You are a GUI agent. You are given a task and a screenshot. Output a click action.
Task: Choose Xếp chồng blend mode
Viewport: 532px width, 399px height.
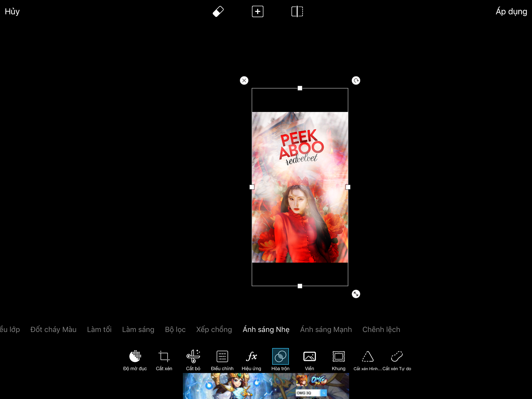pyautogui.click(x=214, y=329)
